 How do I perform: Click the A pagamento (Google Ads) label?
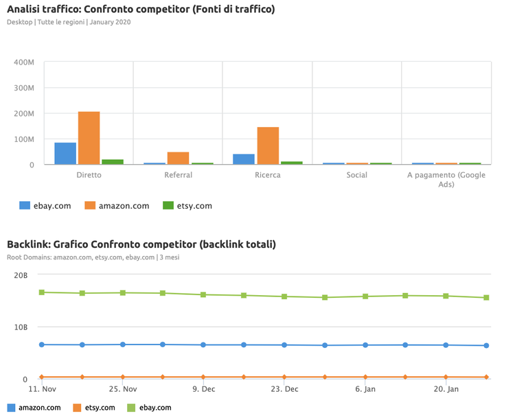[x=446, y=180]
